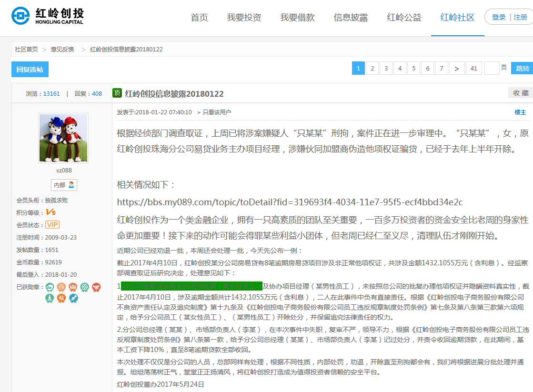Click the VIP member status badge

(x=52, y=225)
